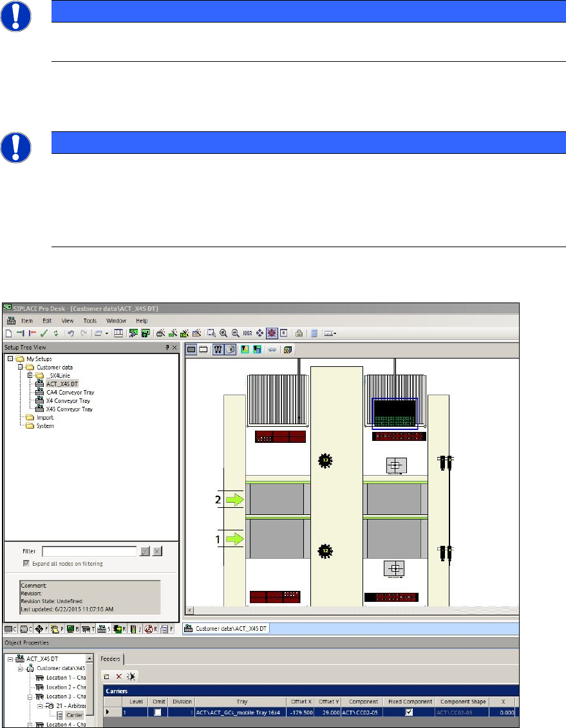Click the chain link icon in view toolbar
The height and width of the screenshot is (728, 566).
pos(272,350)
